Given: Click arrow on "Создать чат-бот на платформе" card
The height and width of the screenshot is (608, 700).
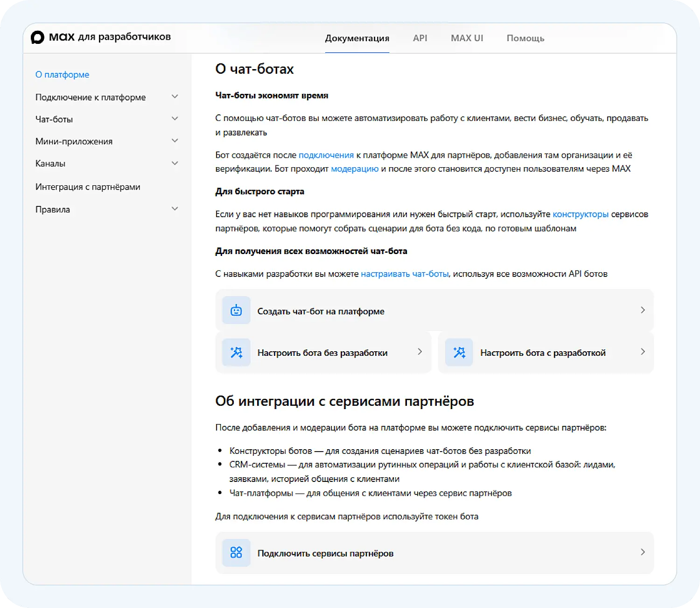Looking at the screenshot, I should (643, 310).
